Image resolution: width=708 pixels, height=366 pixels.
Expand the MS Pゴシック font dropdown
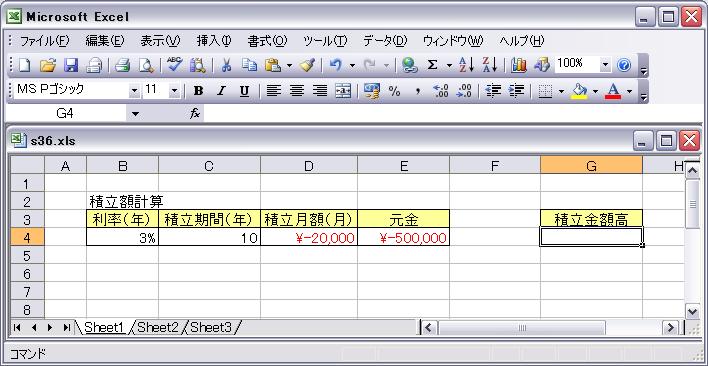[134, 91]
